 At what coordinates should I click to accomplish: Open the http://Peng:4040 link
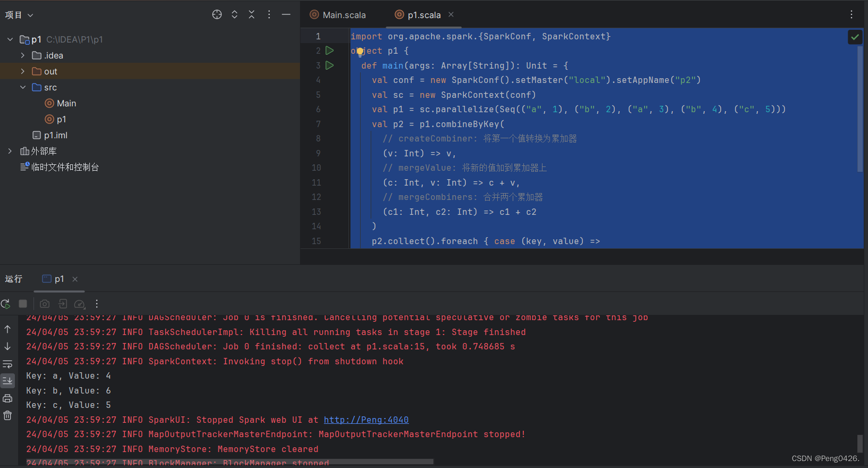(366, 420)
